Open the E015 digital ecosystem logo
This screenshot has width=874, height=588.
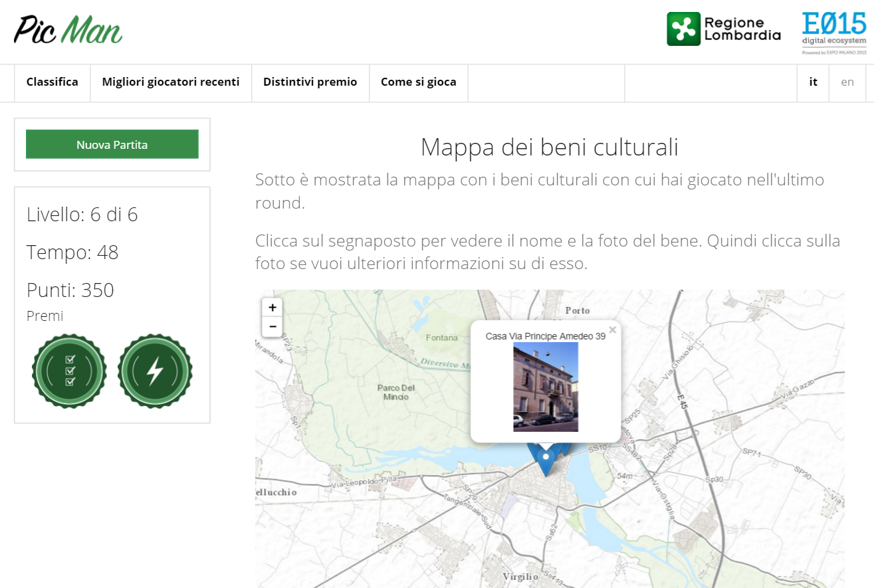834,32
